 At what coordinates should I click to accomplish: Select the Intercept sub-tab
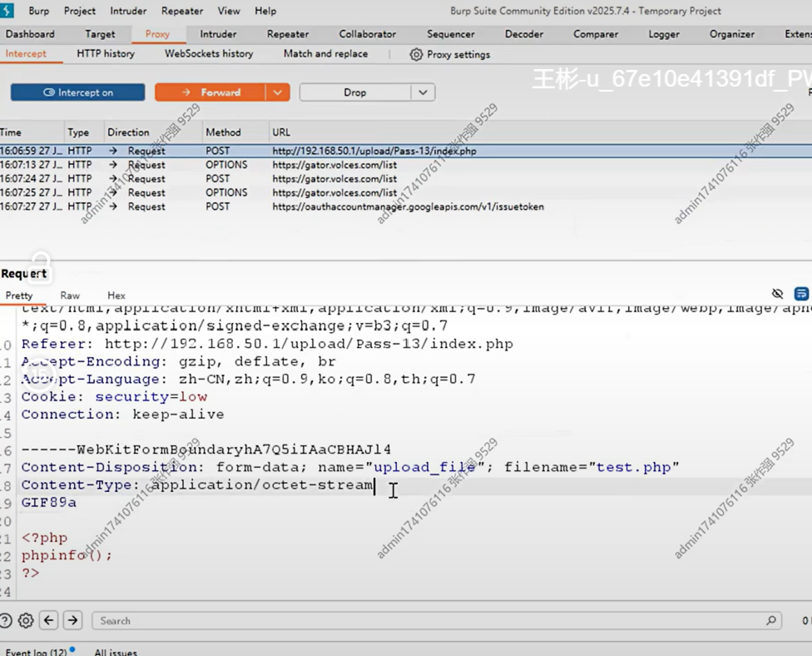(x=26, y=54)
